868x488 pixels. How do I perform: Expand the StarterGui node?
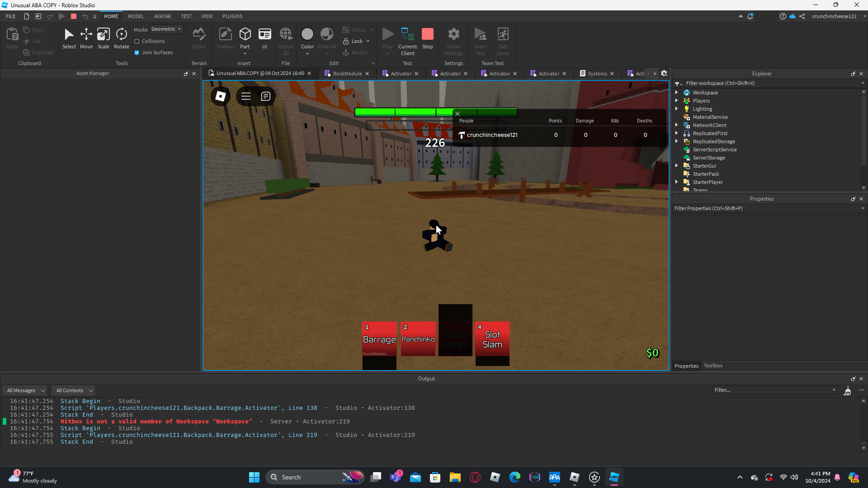(677, 166)
